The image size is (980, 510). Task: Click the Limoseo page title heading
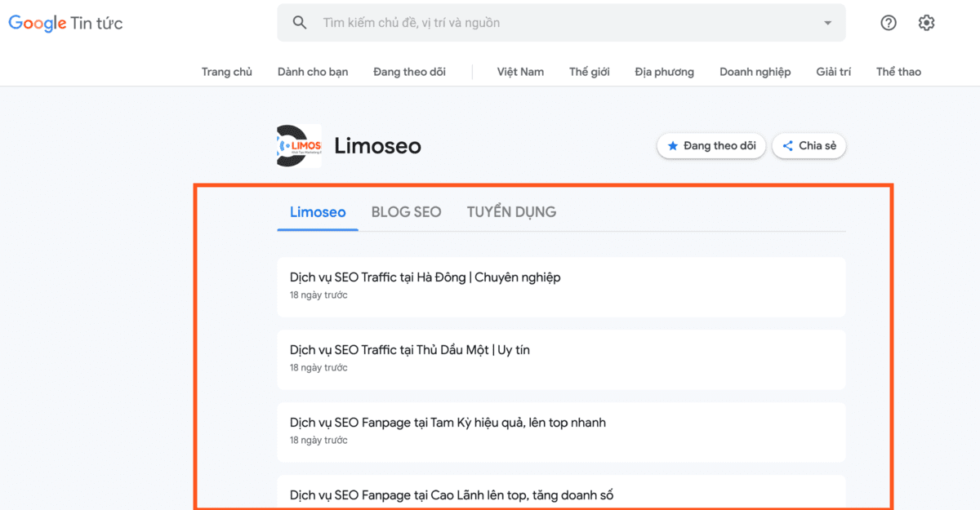378,146
